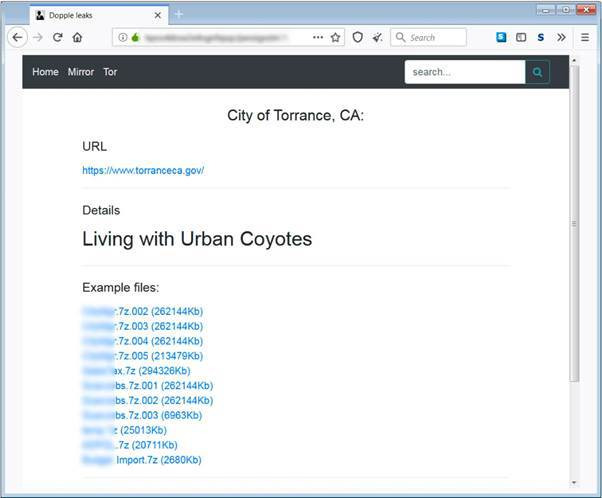The width and height of the screenshot is (602, 498).
Task: Close the Dopple leaks tab
Action: (x=158, y=15)
